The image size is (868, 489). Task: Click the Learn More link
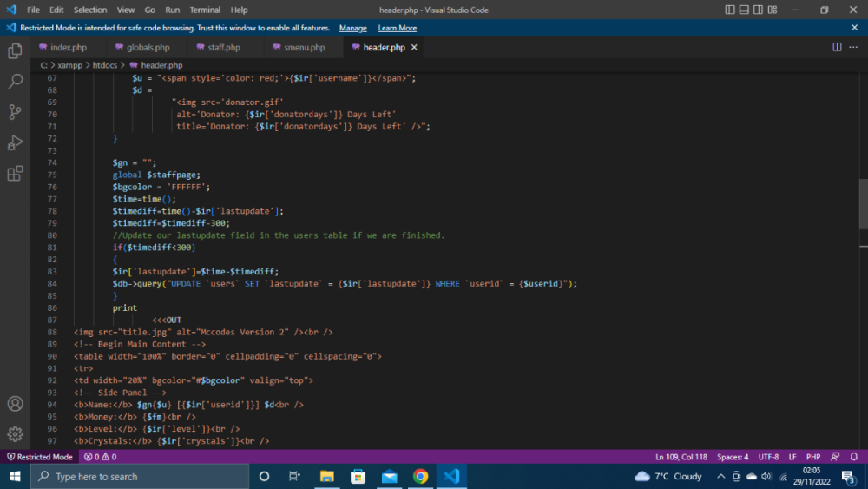click(x=397, y=28)
